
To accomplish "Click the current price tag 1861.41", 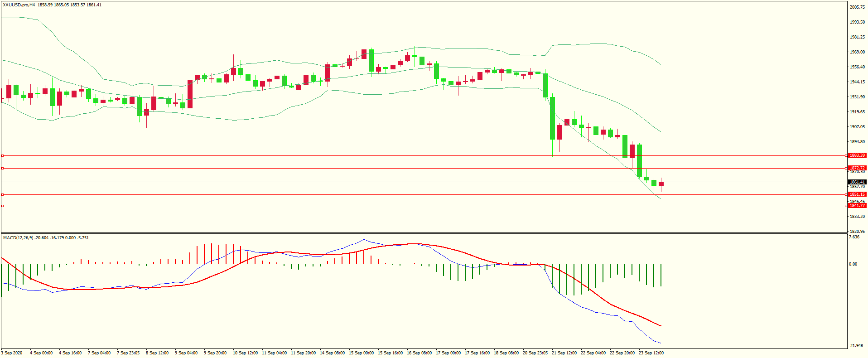I will coord(857,182).
